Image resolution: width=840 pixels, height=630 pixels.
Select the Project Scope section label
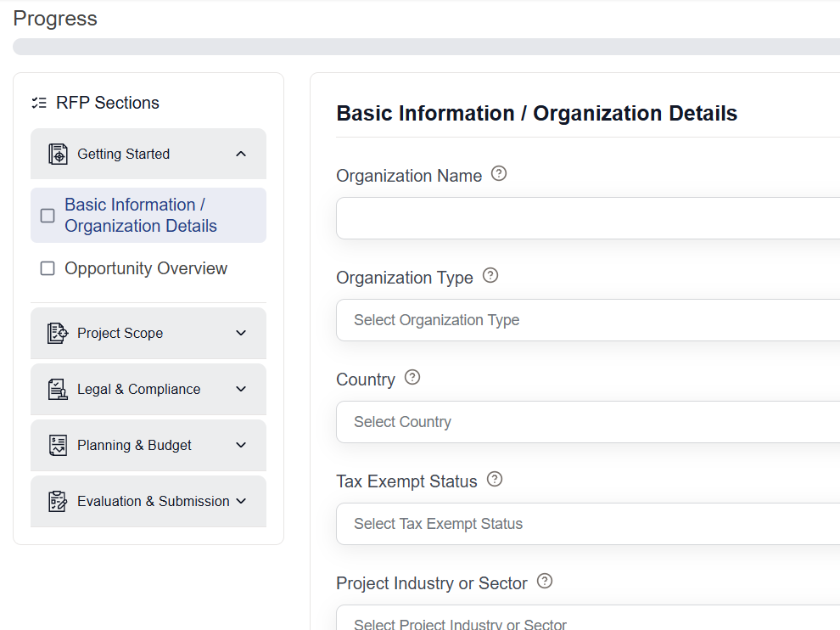(x=120, y=333)
